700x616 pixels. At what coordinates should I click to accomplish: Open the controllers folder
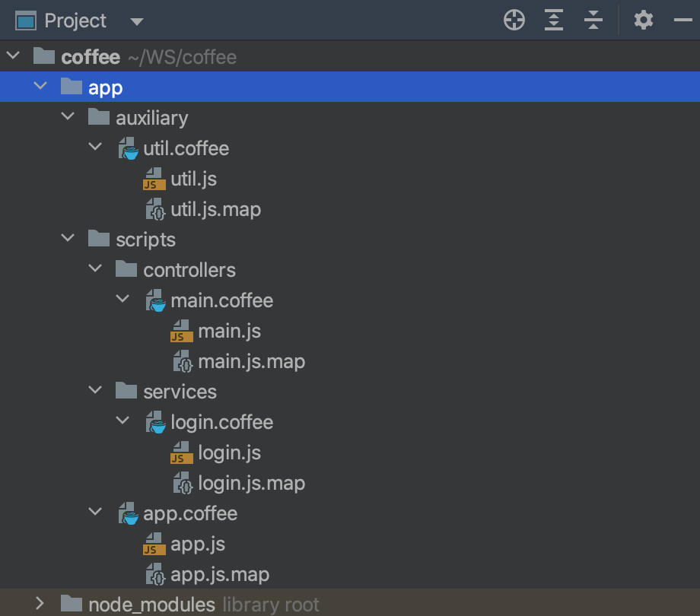(190, 269)
